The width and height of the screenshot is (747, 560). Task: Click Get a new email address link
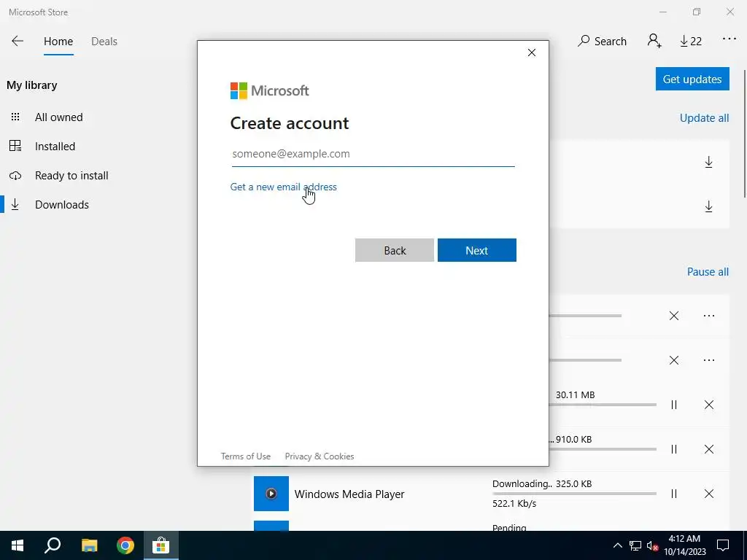[284, 187]
